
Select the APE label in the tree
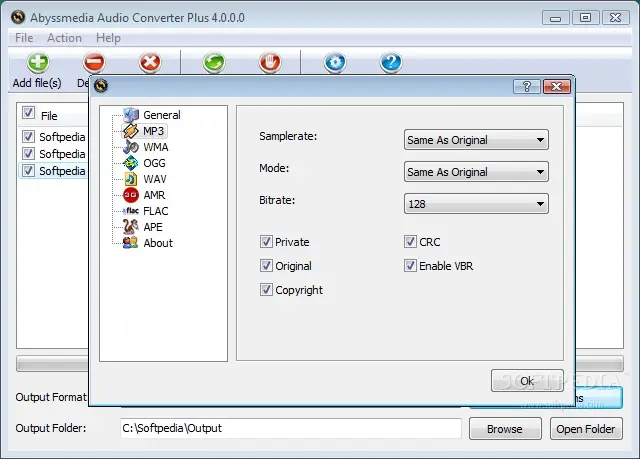pos(153,227)
